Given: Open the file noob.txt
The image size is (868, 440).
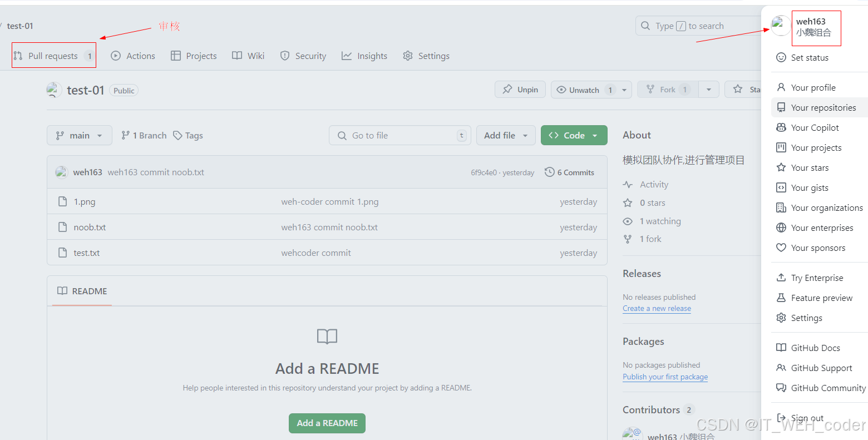Looking at the screenshot, I should click(90, 227).
